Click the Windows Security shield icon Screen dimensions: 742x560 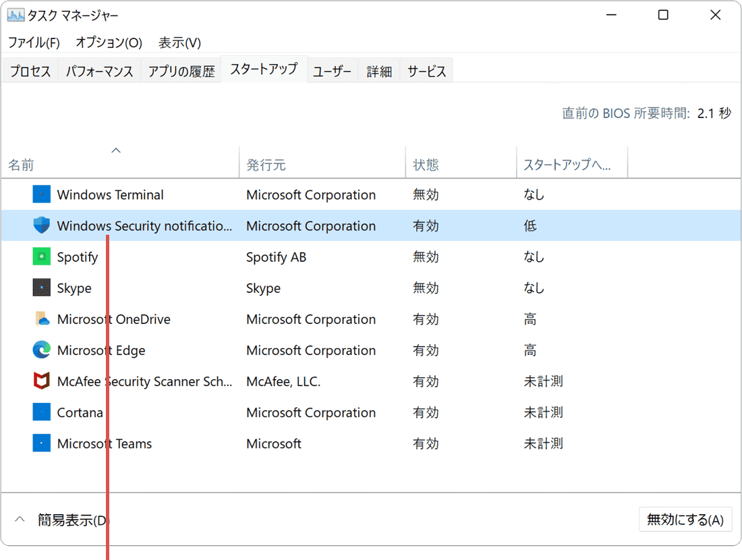[x=42, y=225]
